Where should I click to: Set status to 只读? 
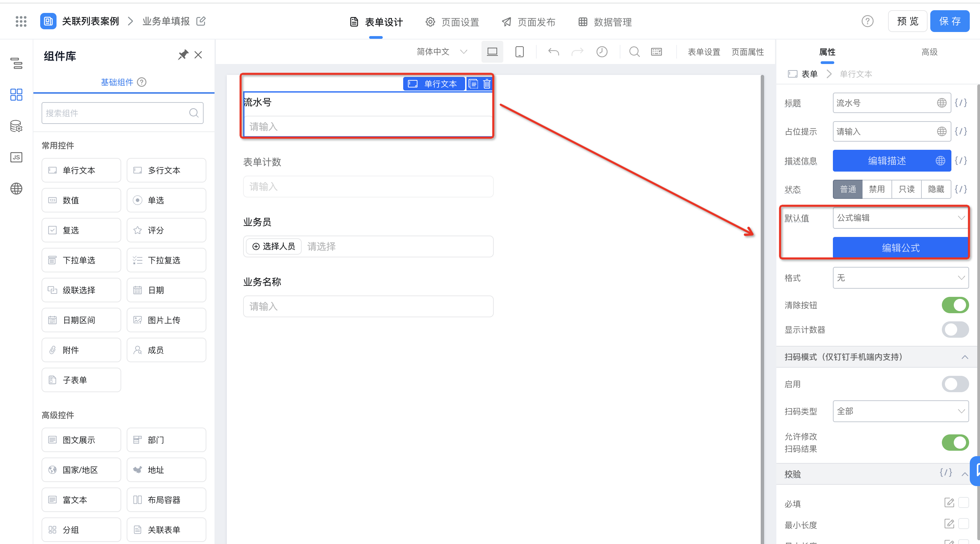point(906,189)
